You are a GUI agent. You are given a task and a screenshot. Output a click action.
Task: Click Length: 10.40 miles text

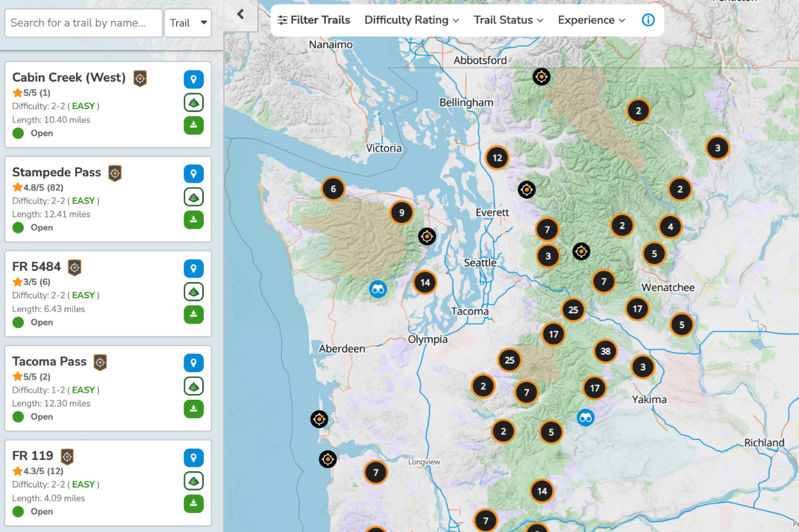(51, 119)
